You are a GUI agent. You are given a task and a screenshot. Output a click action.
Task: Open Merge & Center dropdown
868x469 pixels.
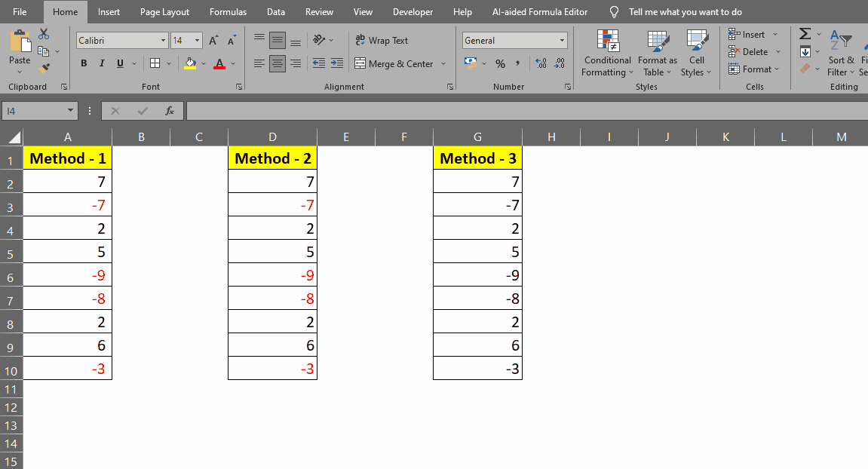444,63
